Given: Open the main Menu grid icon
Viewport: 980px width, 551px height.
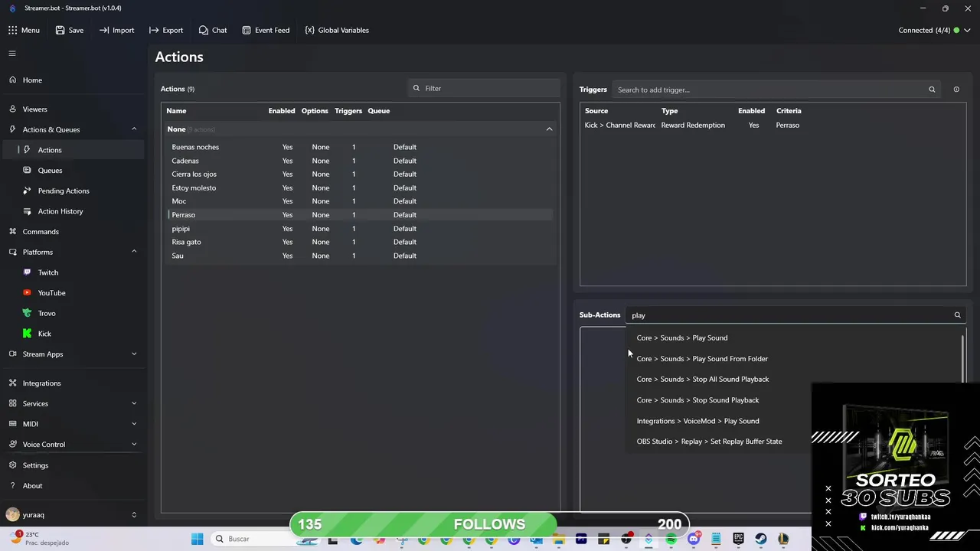Looking at the screenshot, I should click(13, 30).
